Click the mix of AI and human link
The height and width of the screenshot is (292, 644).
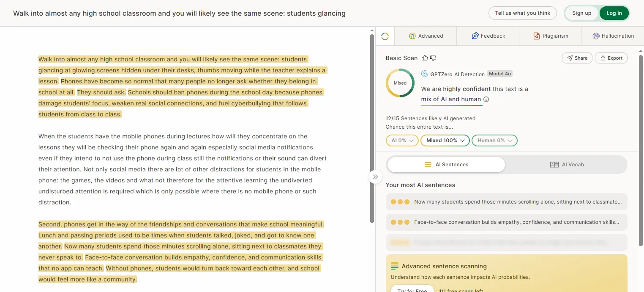tap(451, 99)
